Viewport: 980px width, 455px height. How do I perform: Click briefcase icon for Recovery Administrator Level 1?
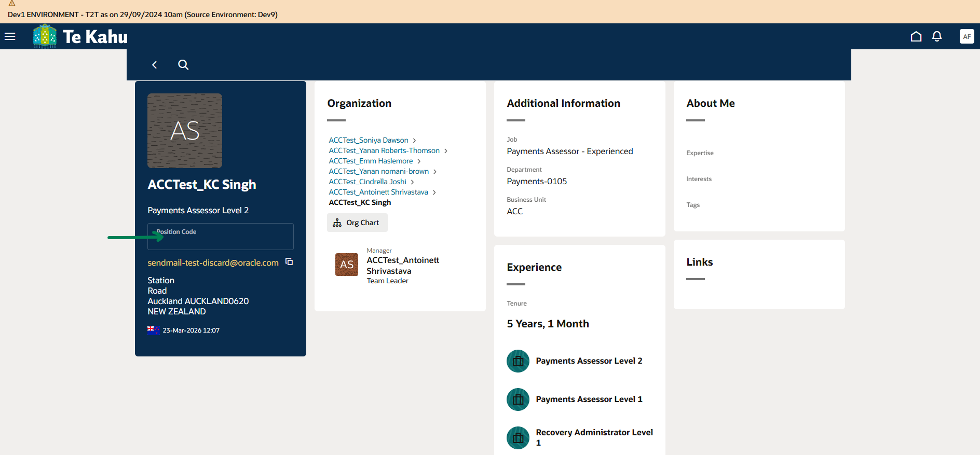pos(518,438)
